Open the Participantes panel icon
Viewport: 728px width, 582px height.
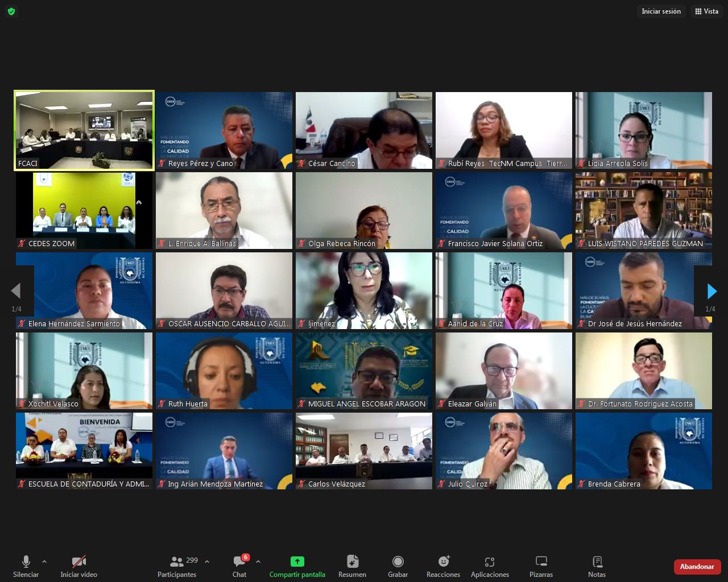pos(177,562)
